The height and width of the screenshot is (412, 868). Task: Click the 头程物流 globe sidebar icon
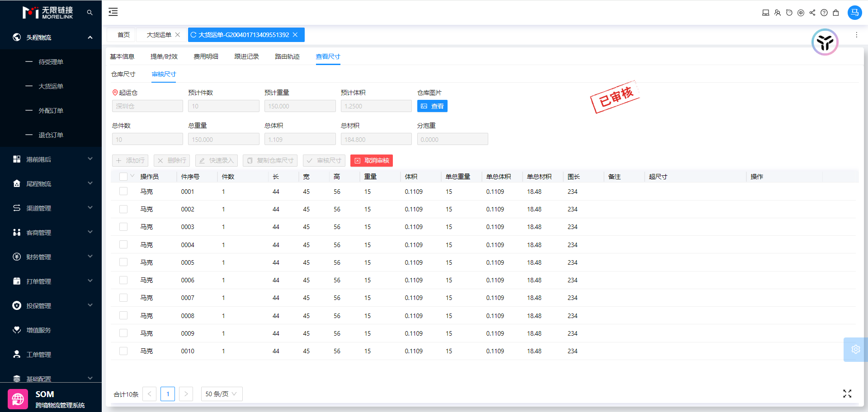tap(17, 37)
